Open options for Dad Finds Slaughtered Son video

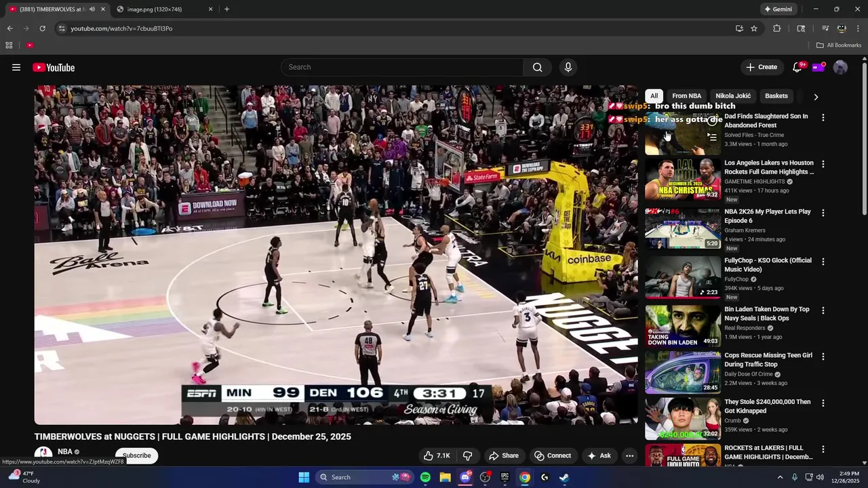[823, 117]
